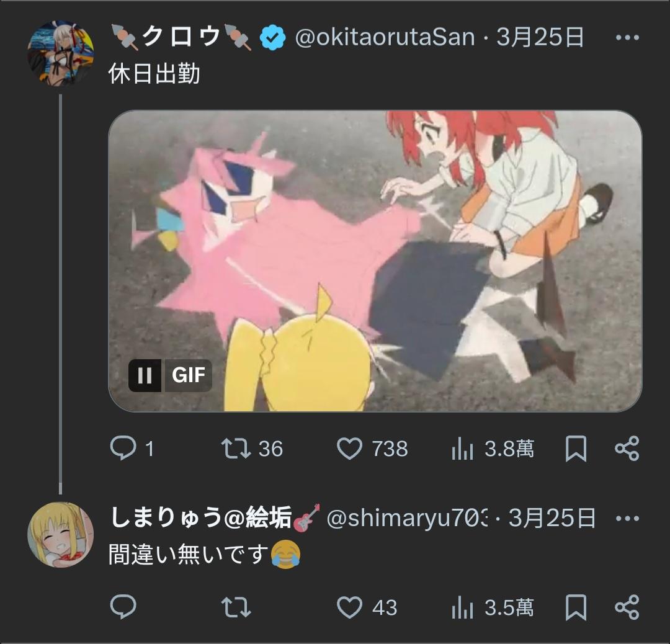670x644 pixels.
Task: Share クロウ's tweet
Action: pos(627,448)
